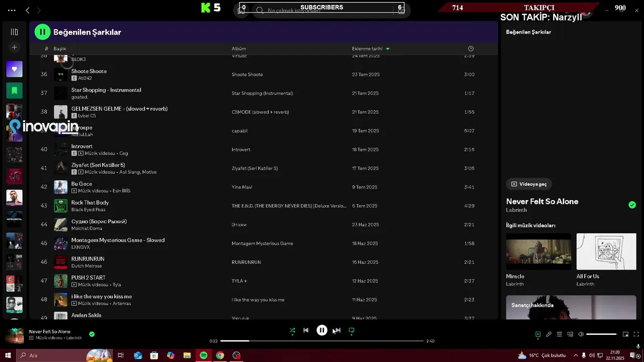
Task: Sort by the Başlık column header
Action: click(60, 49)
